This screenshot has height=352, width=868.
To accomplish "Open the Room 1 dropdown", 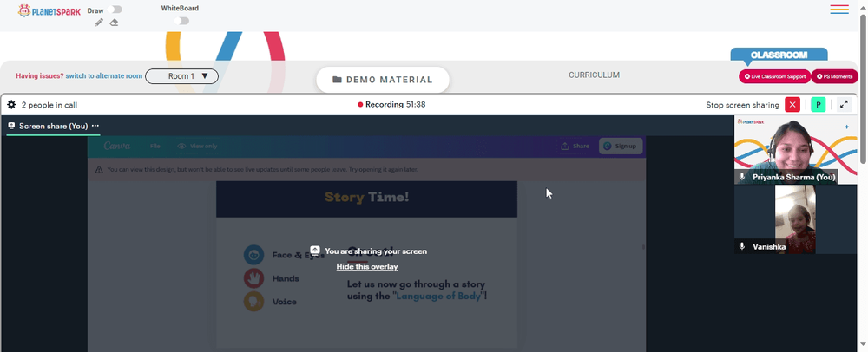I will click(181, 76).
